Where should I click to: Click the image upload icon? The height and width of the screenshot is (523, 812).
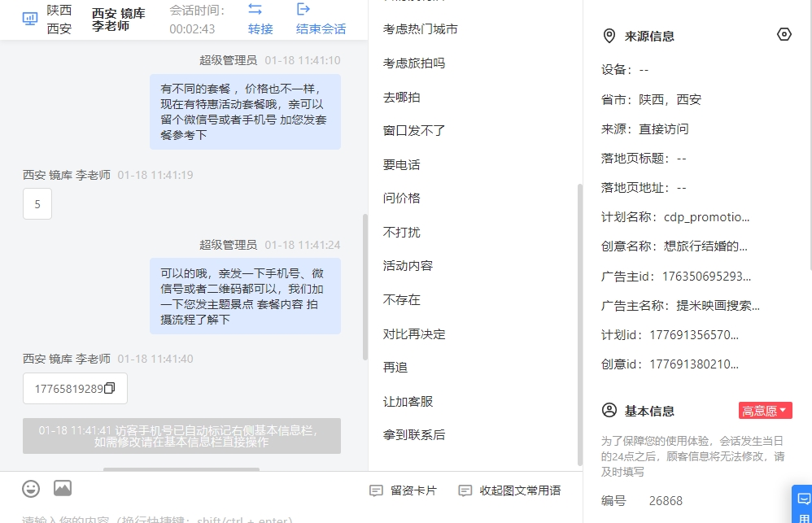click(63, 488)
